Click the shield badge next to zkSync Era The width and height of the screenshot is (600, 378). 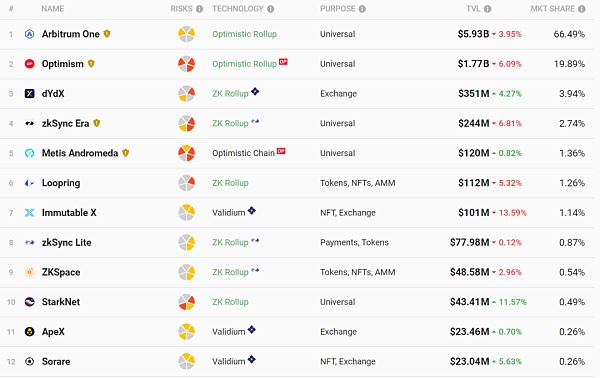[96, 123]
